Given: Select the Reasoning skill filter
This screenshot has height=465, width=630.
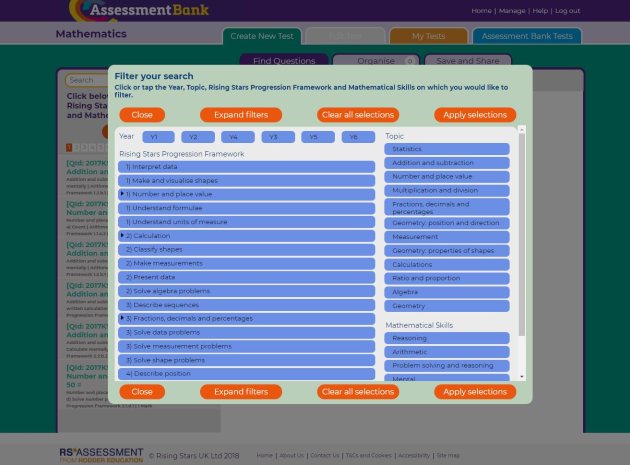Looking at the screenshot, I should pos(447,338).
